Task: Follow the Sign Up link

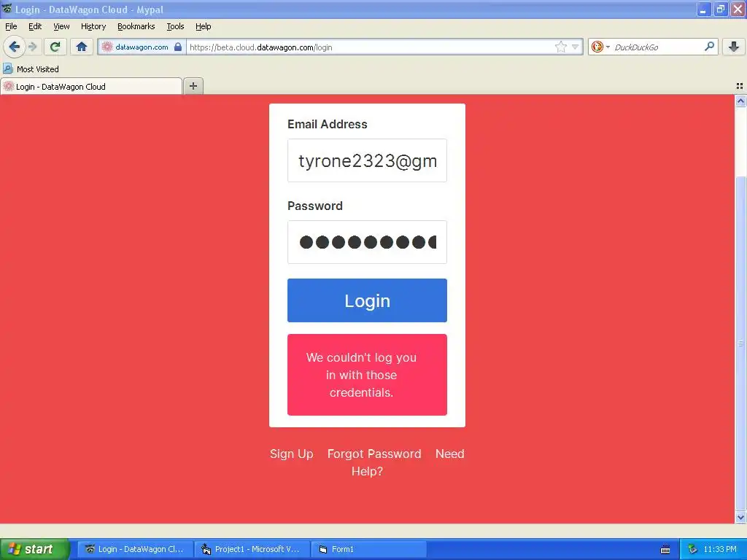Action: pos(292,454)
